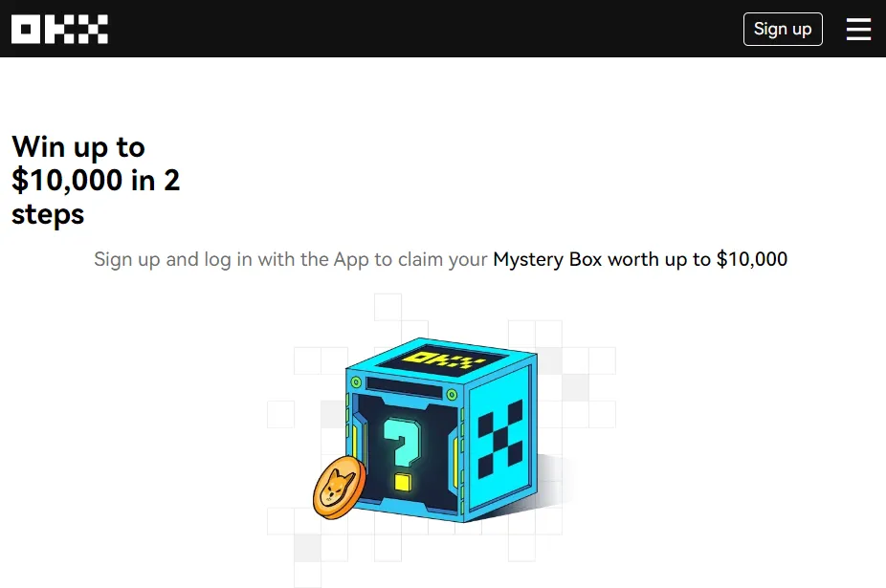This screenshot has width=886, height=588.
Task: Click the gray pixel square at the bottom left
Action: click(307, 548)
